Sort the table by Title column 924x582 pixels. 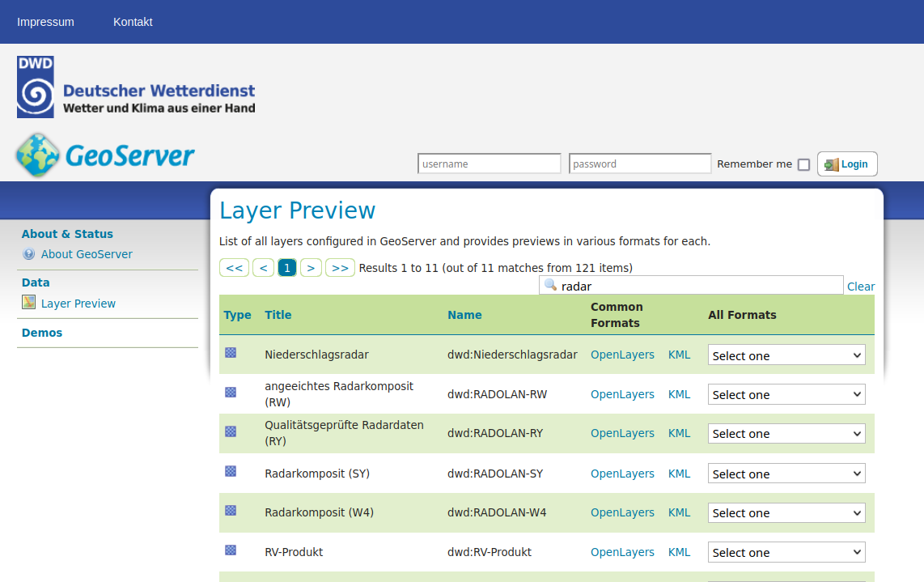[278, 315]
